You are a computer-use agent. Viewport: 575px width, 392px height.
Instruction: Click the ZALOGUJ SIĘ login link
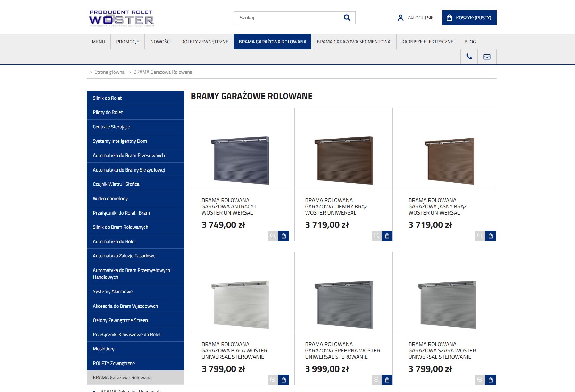[x=416, y=18]
